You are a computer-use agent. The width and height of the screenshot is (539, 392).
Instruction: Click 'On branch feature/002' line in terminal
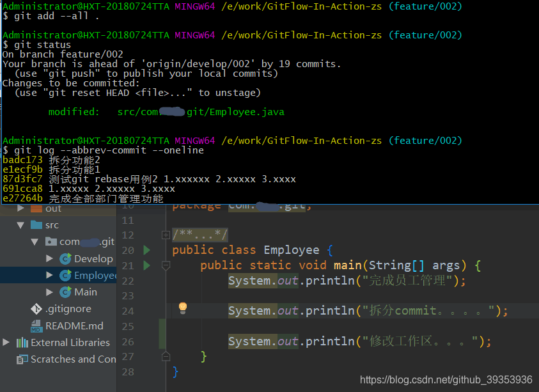[63, 54]
